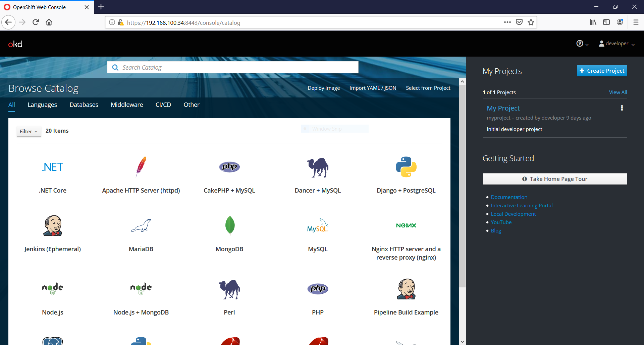Switch to the Databases tab

[x=84, y=105]
